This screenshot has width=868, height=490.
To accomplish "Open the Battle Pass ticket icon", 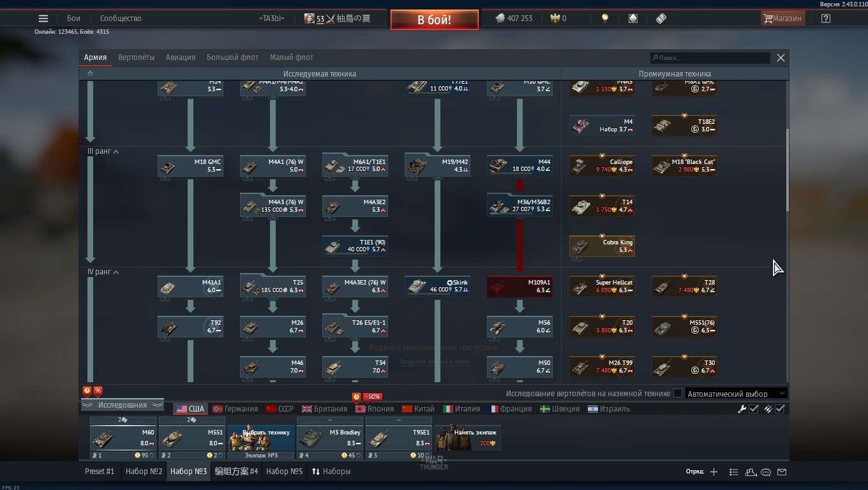I will click(661, 19).
